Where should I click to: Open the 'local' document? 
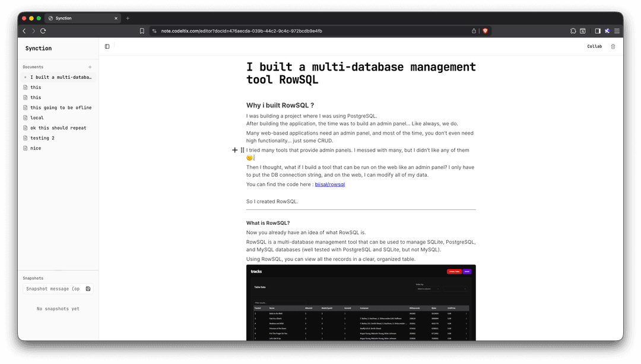pyautogui.click(x=58, y=118)
